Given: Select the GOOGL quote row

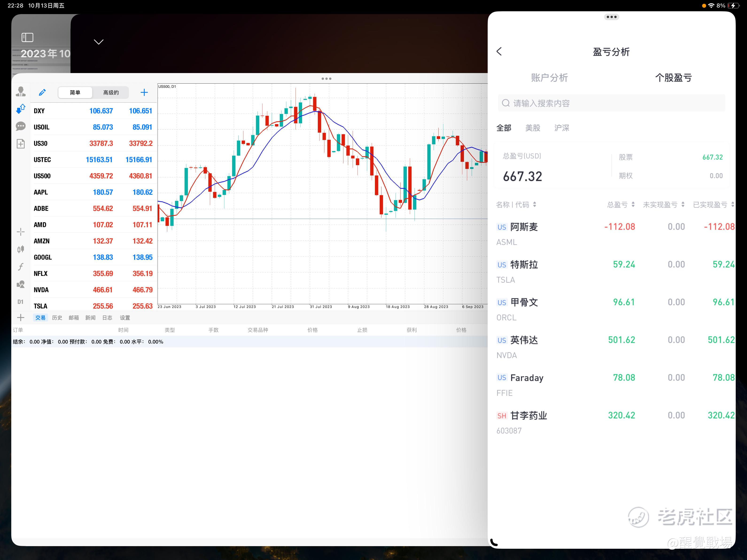Looking at the screenshot, I should (x=93, y=257).
